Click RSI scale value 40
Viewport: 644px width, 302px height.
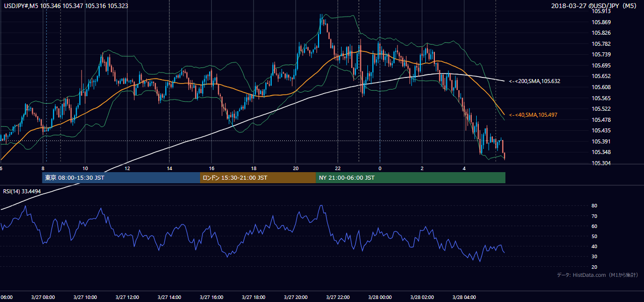(595, 247)
